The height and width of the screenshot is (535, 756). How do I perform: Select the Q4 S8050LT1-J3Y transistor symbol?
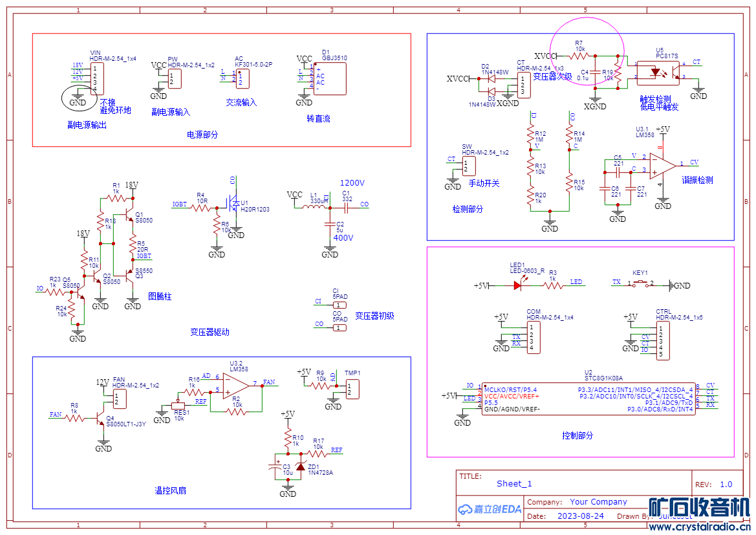pyautogui.click(x=100, y=419)
